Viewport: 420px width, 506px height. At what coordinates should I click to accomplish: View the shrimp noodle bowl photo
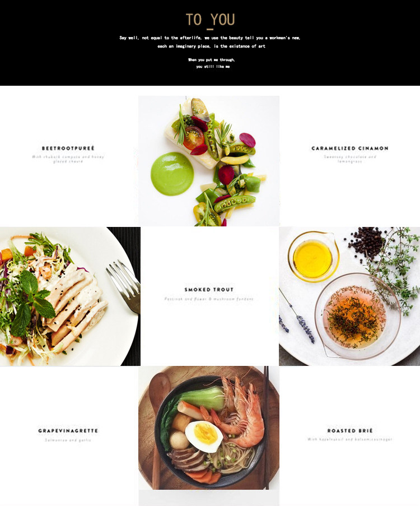[x=209, y=428]
